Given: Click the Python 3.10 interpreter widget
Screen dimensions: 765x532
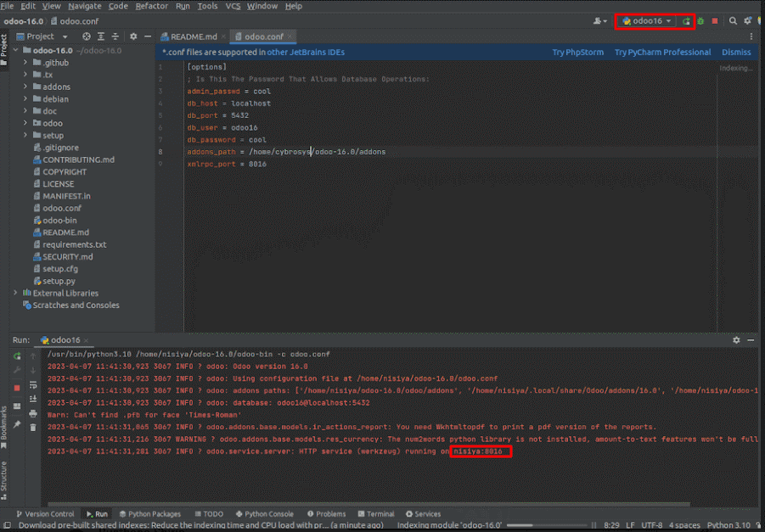Looking at the screenshot, I should tap(728, 526).
